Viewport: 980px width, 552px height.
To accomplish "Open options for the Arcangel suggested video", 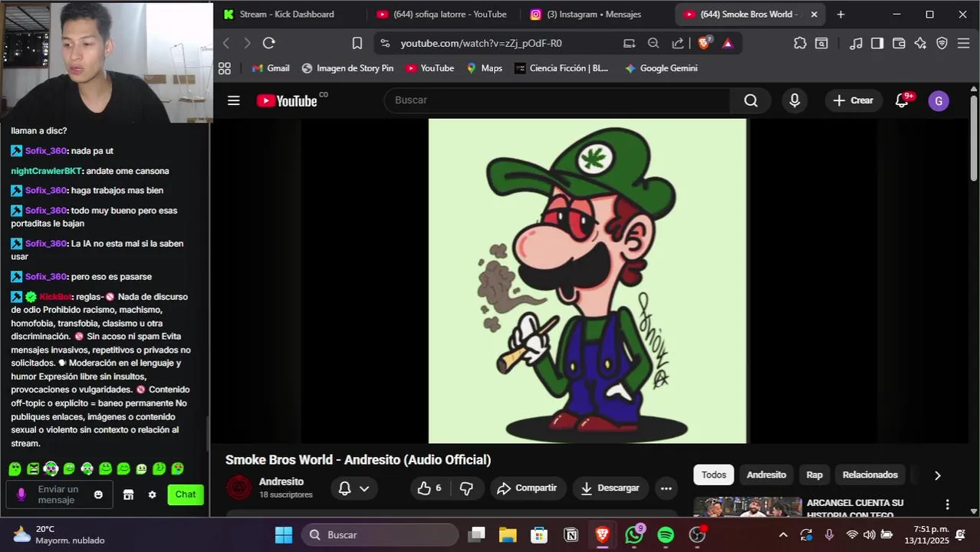I will click(947, 504).
